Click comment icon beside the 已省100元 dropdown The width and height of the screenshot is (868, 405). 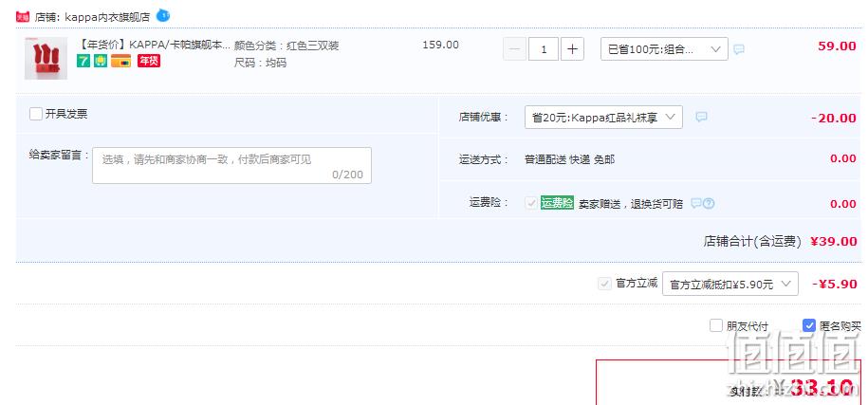point(738,49)
